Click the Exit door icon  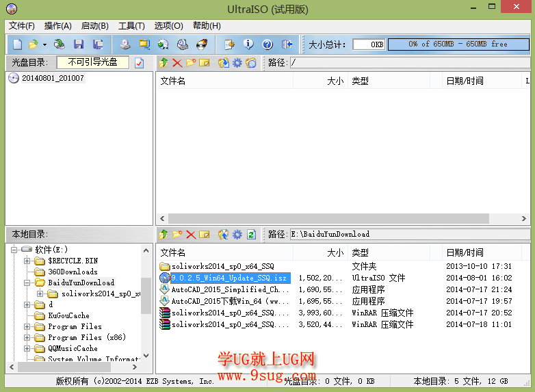click(287, 44)
